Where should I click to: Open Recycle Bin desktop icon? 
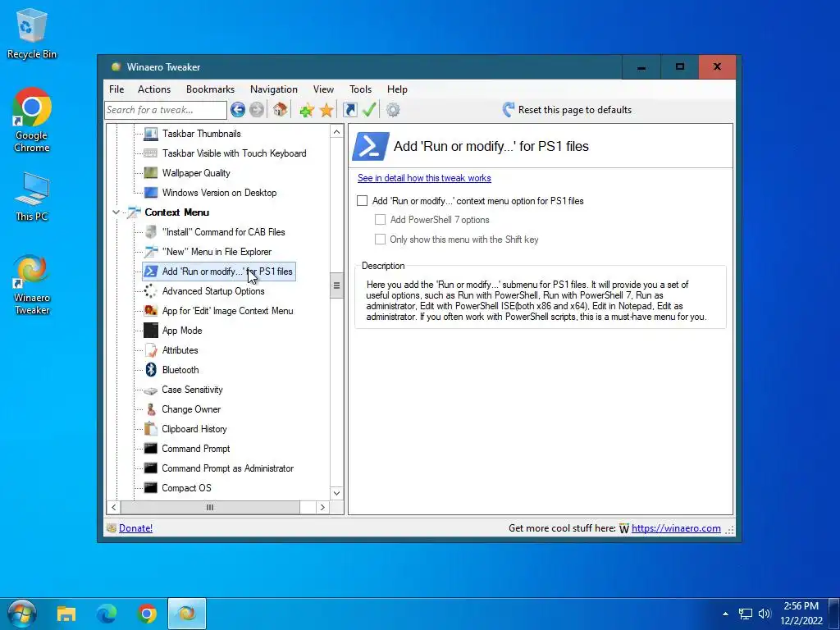pos(32,33)
